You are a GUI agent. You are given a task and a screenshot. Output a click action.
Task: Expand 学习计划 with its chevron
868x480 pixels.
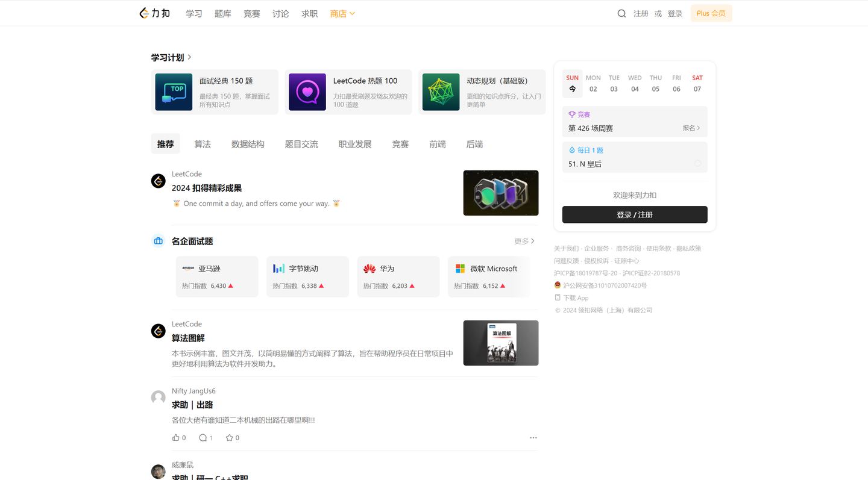(x=189, y=57)
